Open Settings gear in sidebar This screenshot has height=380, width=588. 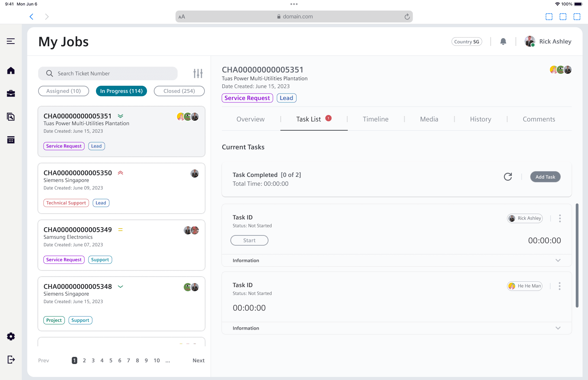pyautogui.click(x=11, y=336)
